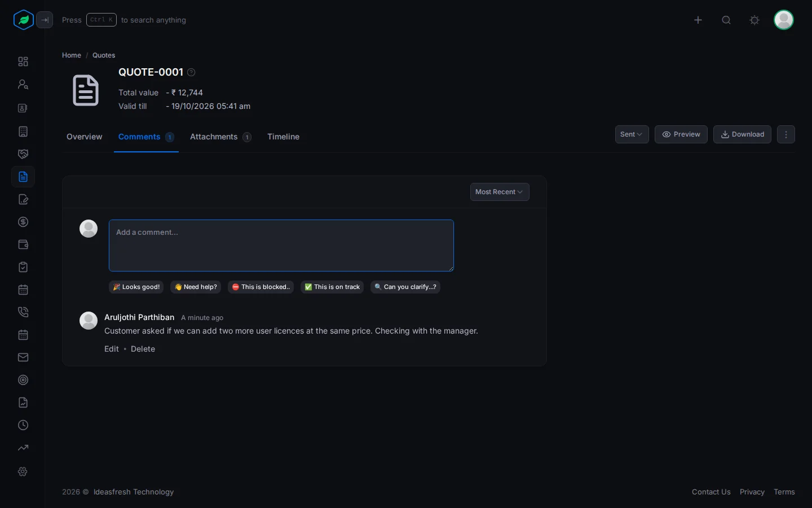Open the envelope mail icon in sidebar
The width and height of the screenshot is (812, 508).
point(23,357)
